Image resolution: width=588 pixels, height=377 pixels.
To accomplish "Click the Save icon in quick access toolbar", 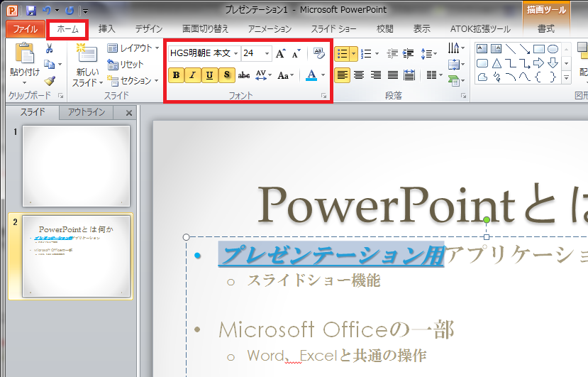I will coord(31,11).
